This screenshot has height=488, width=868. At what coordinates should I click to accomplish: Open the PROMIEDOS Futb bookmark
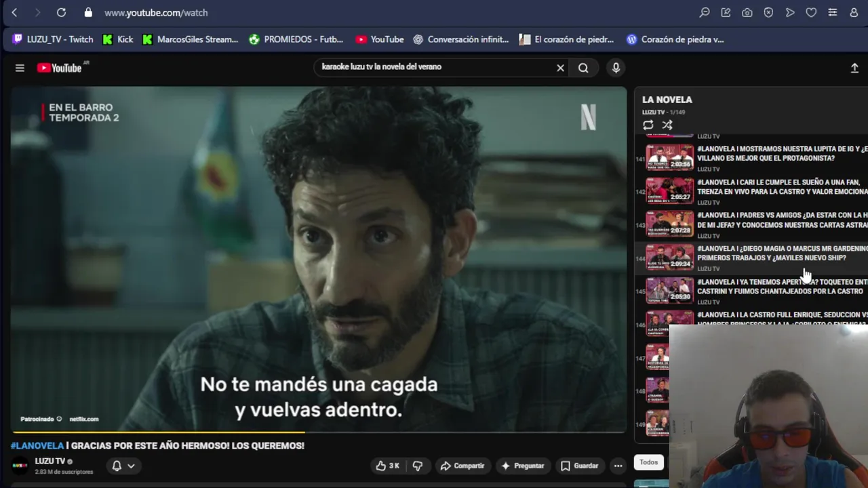[296, 39]
